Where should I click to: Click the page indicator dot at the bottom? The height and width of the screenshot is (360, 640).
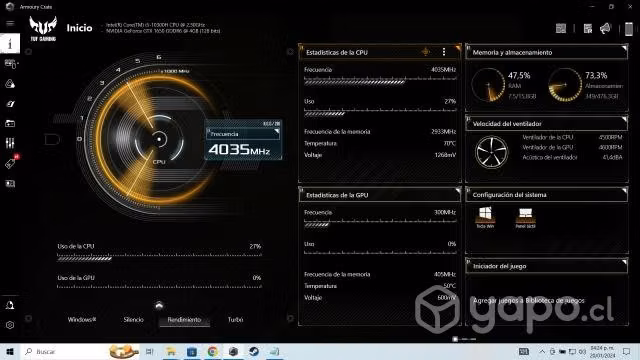(455, 339)
